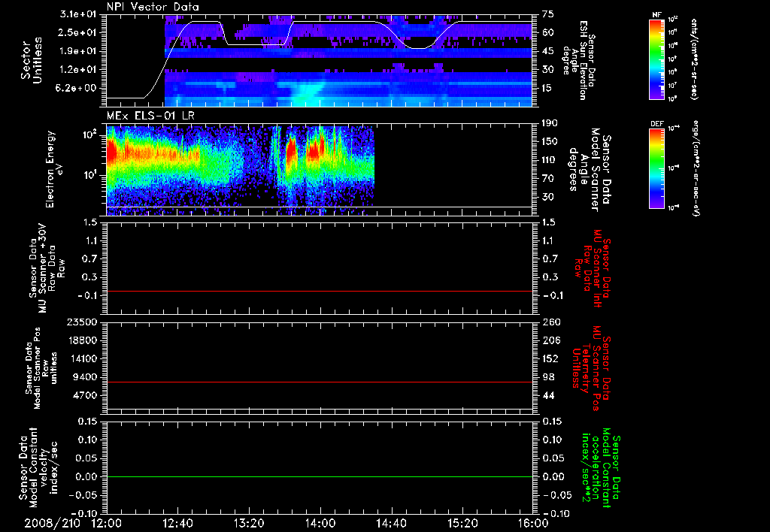This screenshot has width=770, height=532.
Task: Click the red MU Scanner Pos Telemetry label
Action: pyautogui.click(x=591, y=368)
